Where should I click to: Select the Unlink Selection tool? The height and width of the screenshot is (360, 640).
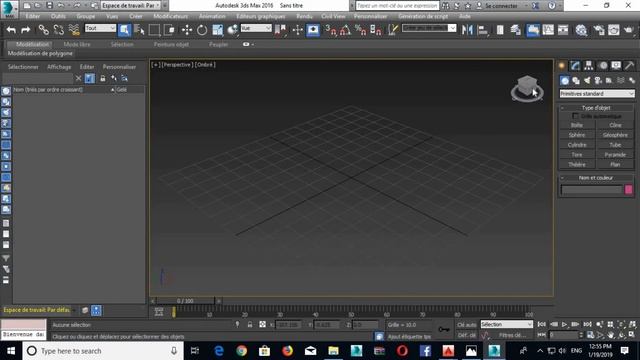[x=58, y=30]
